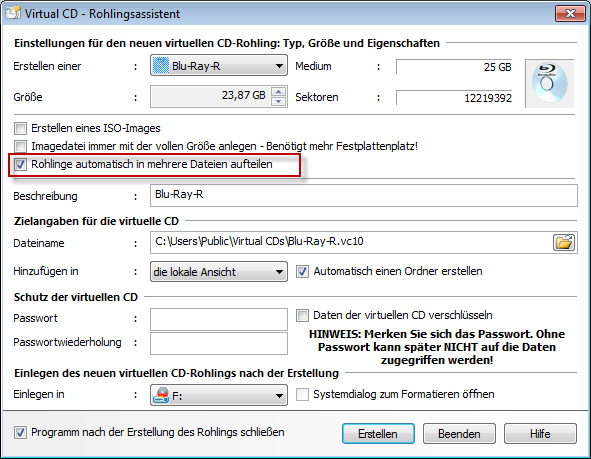This screenshot has width=591, height=459.
Task: Click the F: drive icon in Einlegen in
Action: coord(161,395)
